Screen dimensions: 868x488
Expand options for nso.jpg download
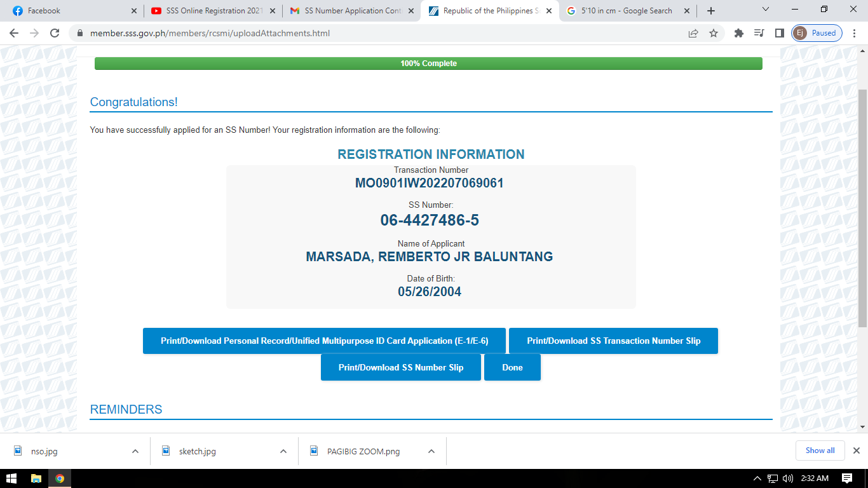point(135,451)
